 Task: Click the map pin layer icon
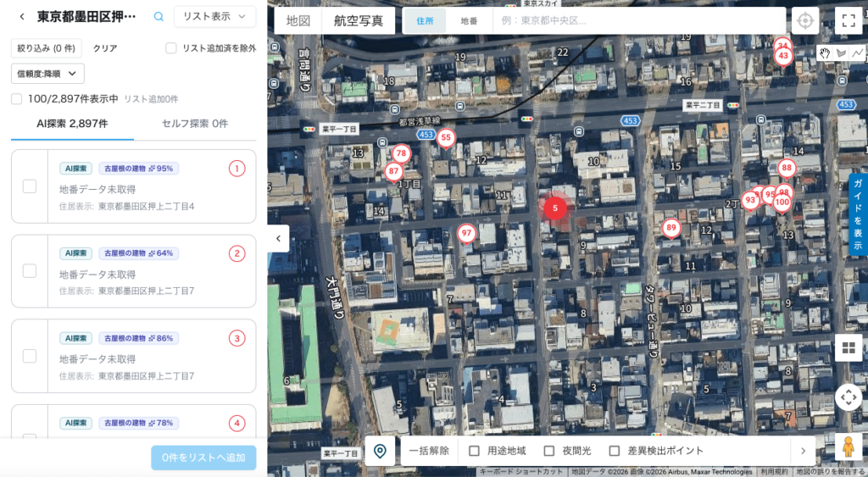click(x=380, y=451)
